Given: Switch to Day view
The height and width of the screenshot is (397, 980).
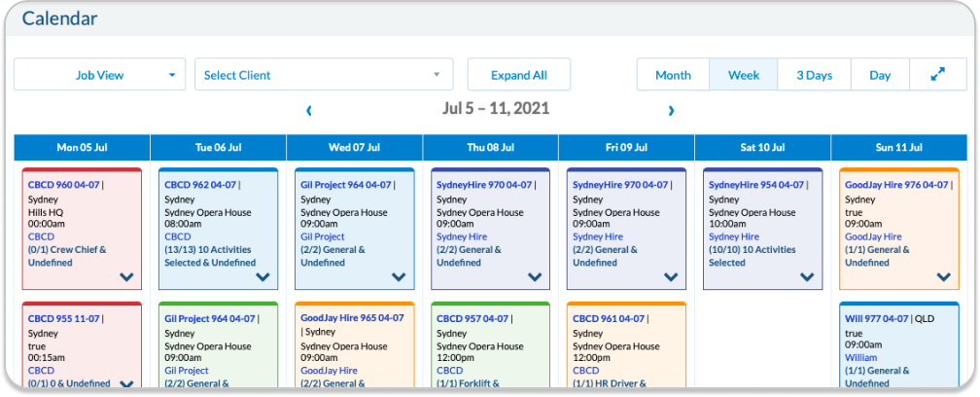Looking at the screenshot, I should [880, 75].
